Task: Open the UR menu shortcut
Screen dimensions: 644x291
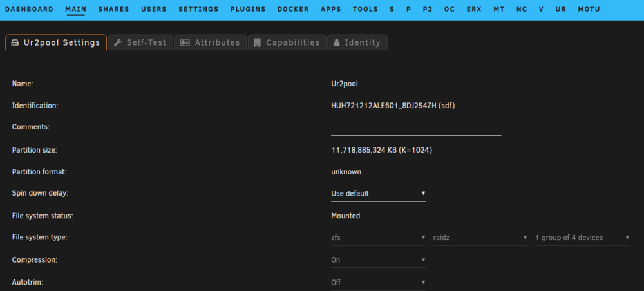Action: [x=561, y=9]
